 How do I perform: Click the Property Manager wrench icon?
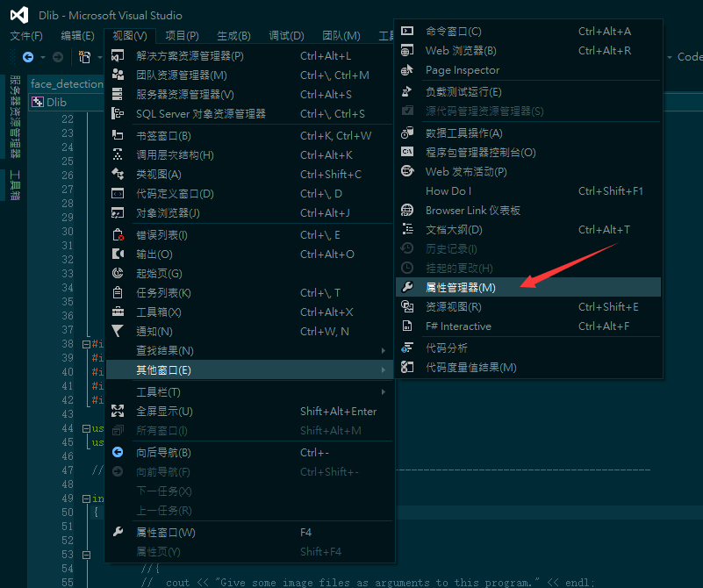pyautogui.click(x=407, y=288)
